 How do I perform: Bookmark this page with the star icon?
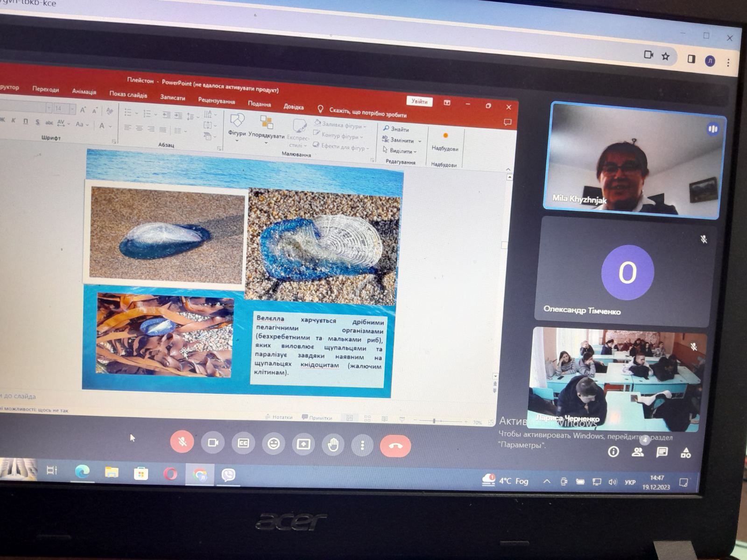[x=665, y=56]
